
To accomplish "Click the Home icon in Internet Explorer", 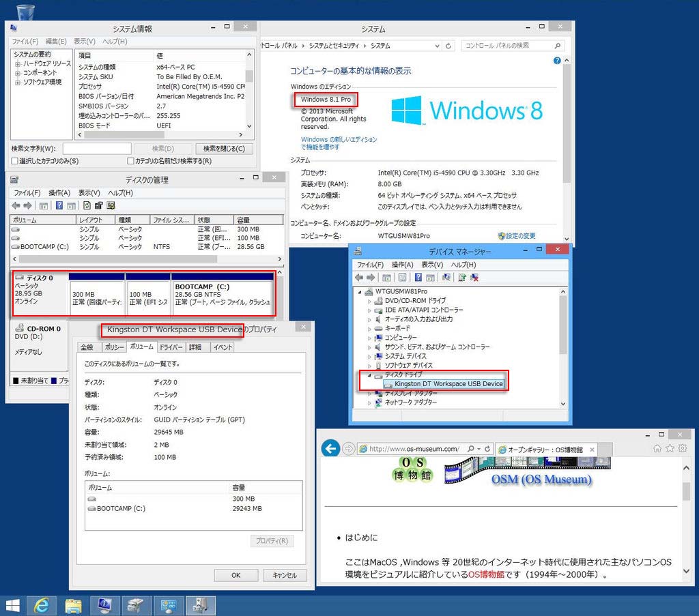I will click(657, 448).
